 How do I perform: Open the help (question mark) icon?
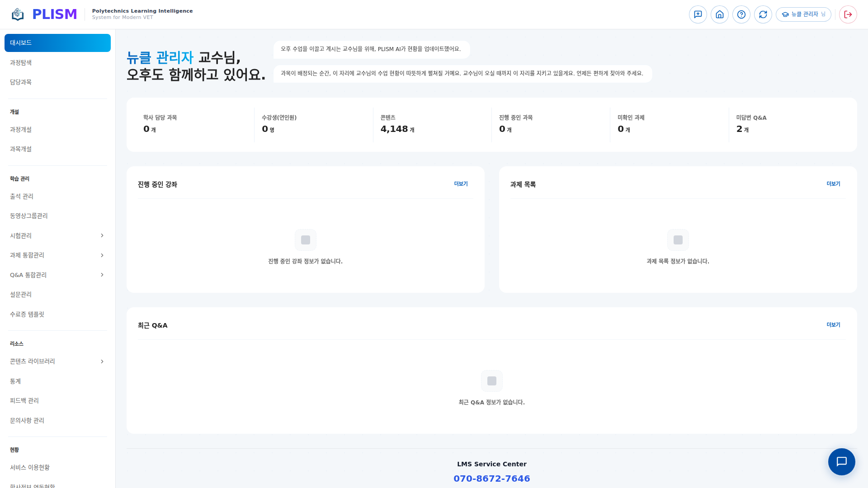[741, 14]
